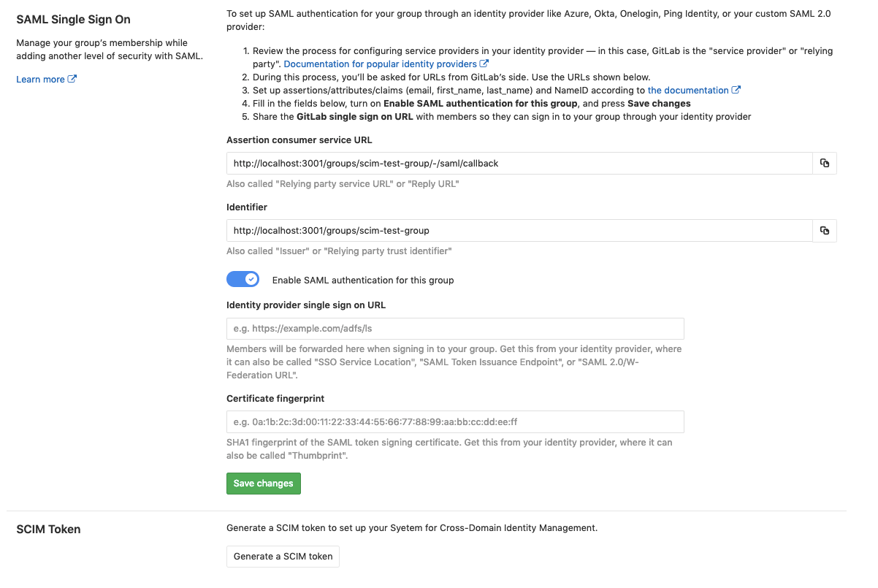Open Documentation for popular identity providers
The width and height of the screenshot is (878, 588).
(x=380, y=64)
